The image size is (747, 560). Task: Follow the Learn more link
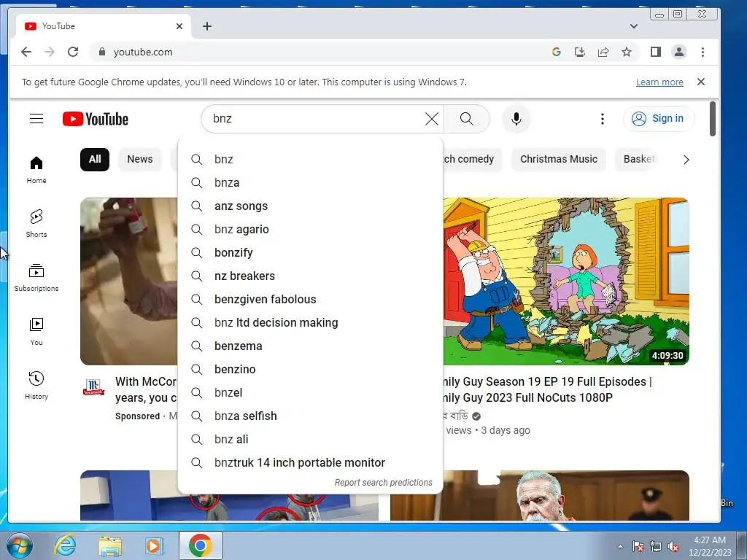click(659, 82)
